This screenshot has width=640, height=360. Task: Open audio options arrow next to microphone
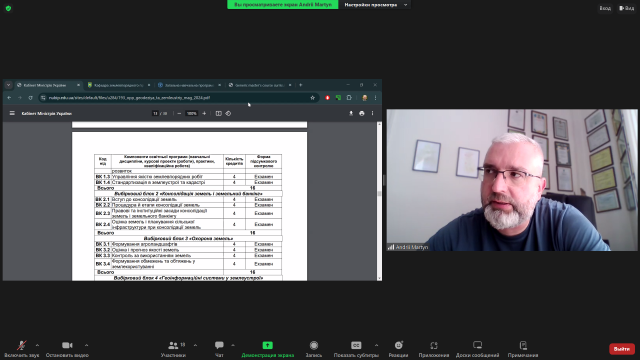tap(37, 345)
